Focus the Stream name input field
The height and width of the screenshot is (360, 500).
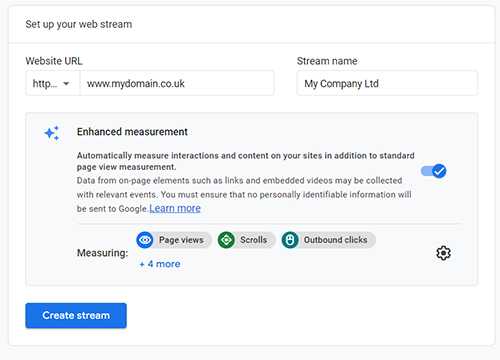point(387,83)
